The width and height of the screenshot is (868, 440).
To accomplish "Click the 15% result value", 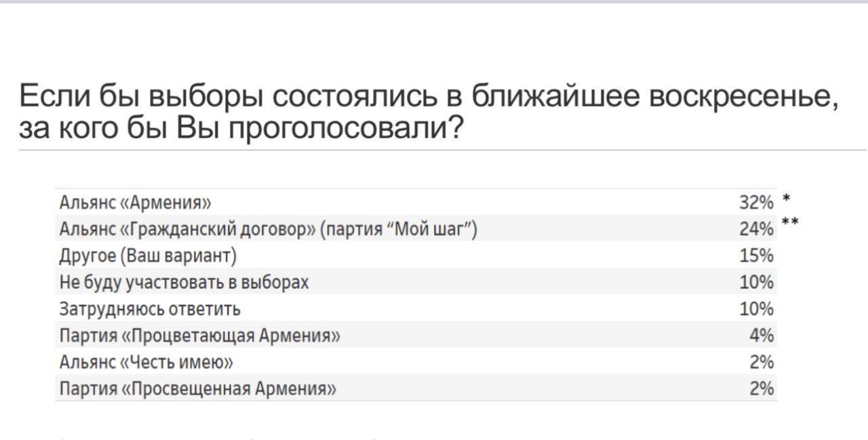I will [x=756, y=256].
